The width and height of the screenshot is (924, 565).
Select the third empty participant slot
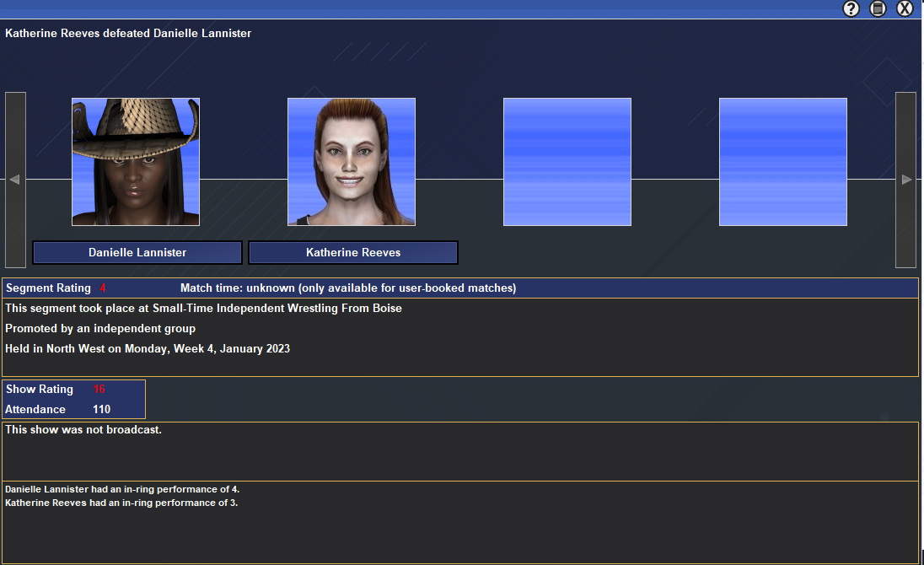[x=567, y=162]
